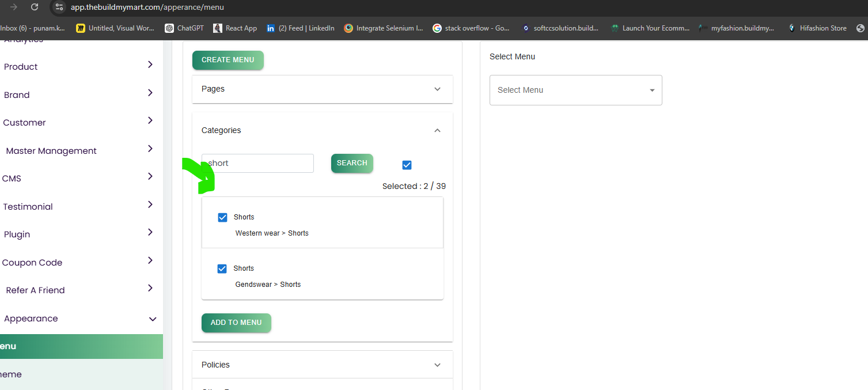Open the Launch Your Ecomm... bookmark
Image resolution: width=868 pixels, height=390 pixels.
[x=650, y=28]
